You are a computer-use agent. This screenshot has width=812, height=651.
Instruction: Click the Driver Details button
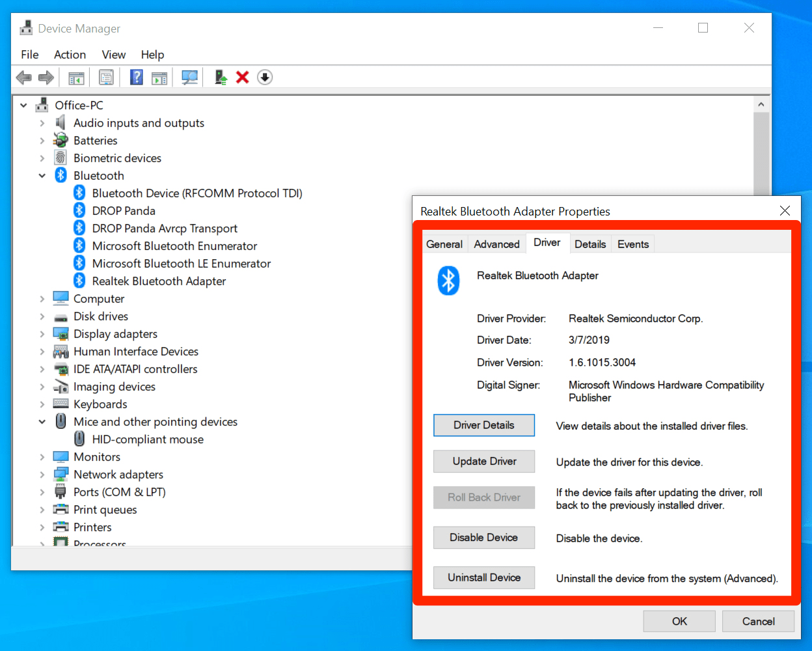tap(484, 425)
